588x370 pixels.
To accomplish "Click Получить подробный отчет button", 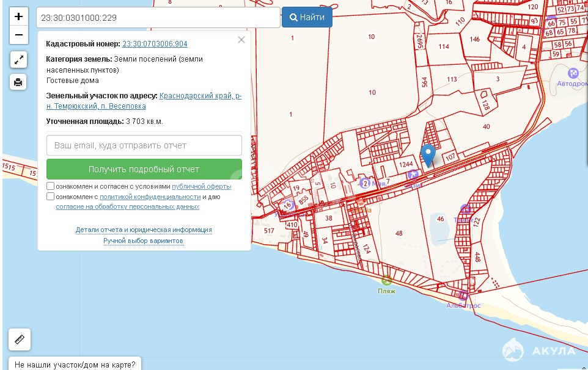I will (144, 169).
